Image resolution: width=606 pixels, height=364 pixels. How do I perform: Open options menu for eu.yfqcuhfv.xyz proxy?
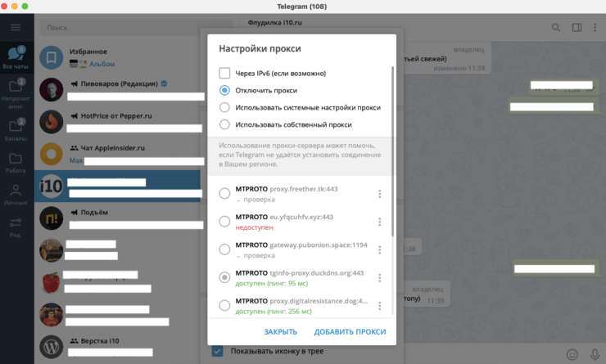[x=379, y=222]
